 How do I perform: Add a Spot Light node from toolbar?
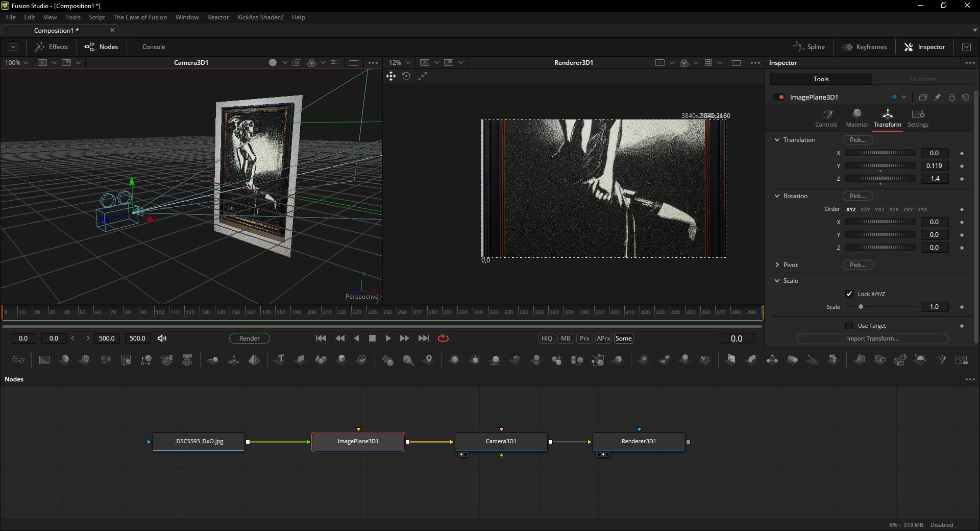705,359
